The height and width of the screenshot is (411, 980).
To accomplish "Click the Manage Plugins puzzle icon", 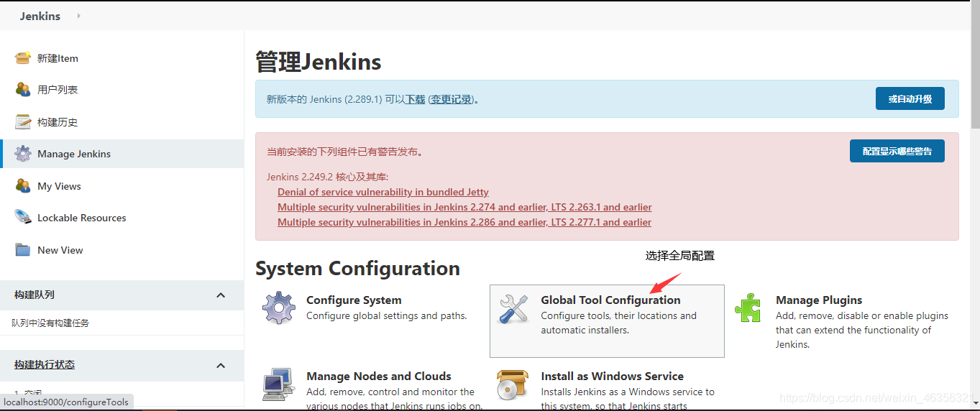I will coord(748,308).
